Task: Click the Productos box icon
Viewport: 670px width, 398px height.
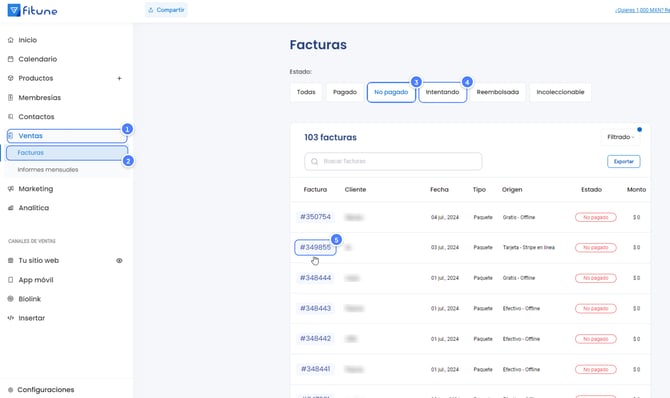Action: click(x=11, y=78)
